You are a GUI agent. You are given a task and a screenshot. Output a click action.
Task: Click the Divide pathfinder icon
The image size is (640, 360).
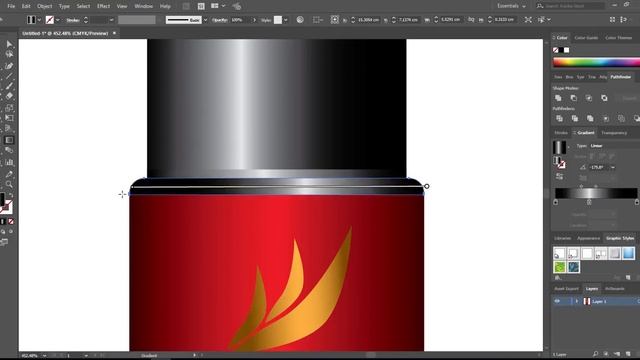(x=560, y=118)
